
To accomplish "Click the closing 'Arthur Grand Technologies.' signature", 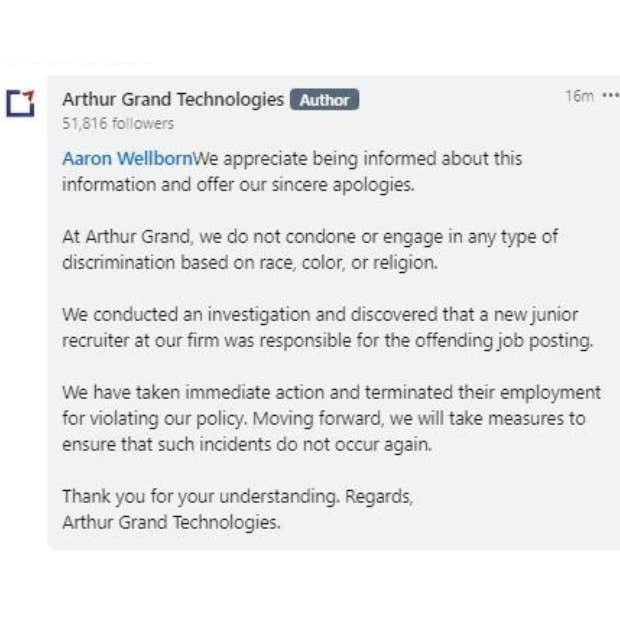I will pos(171,522).
